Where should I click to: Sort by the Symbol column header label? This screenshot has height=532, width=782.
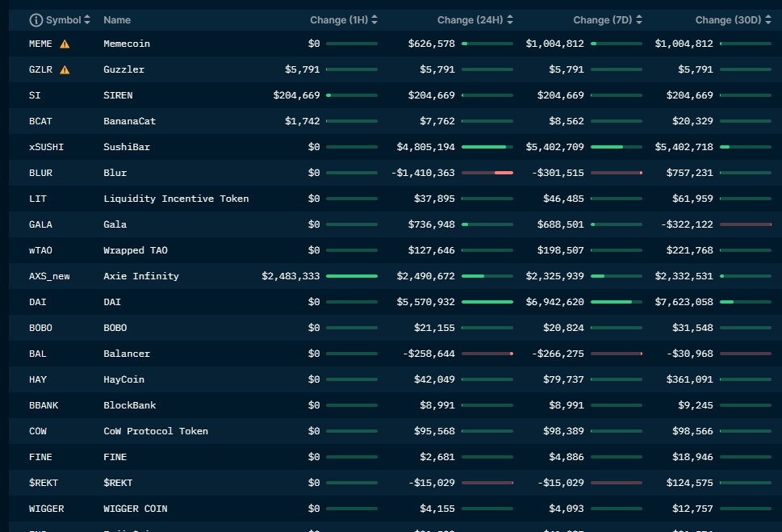pos(63,20)
